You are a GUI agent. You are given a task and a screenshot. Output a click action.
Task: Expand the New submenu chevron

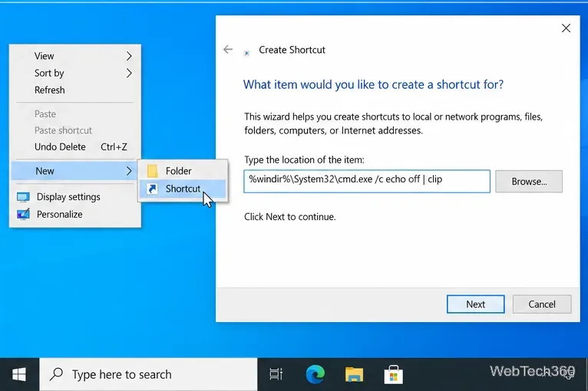[129, 171]
